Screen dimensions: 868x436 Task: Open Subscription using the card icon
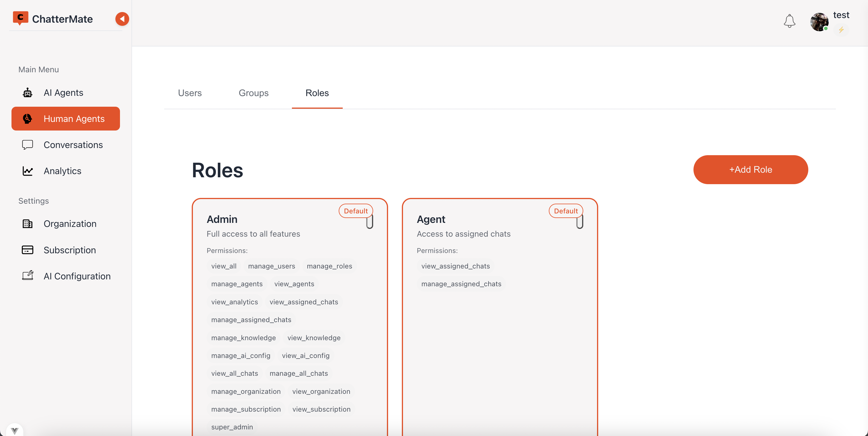tap(27, 250)
